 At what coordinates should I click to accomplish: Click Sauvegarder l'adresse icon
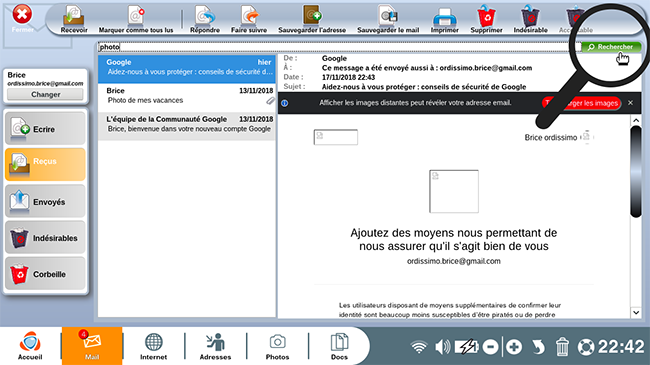(312, 15)
